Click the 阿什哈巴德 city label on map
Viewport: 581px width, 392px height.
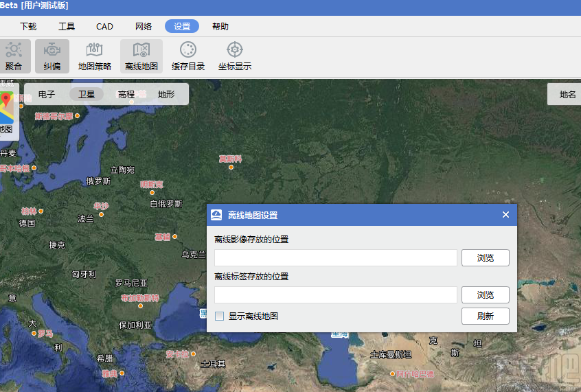415,374
